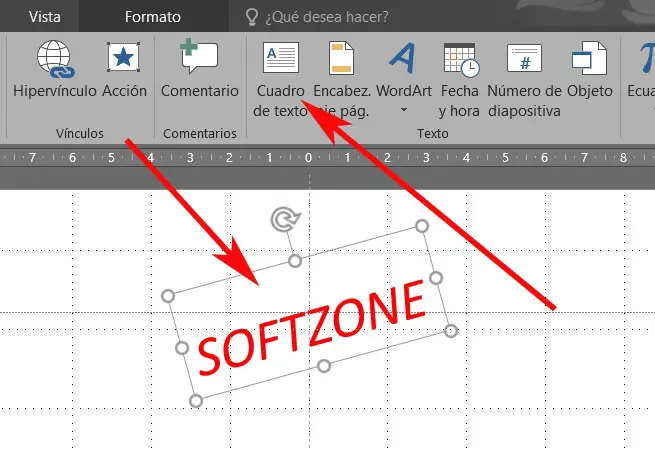The height and width of the screenshot is (451, 655).
Task: Switch to the Vista tab
Action: [45, 17]
